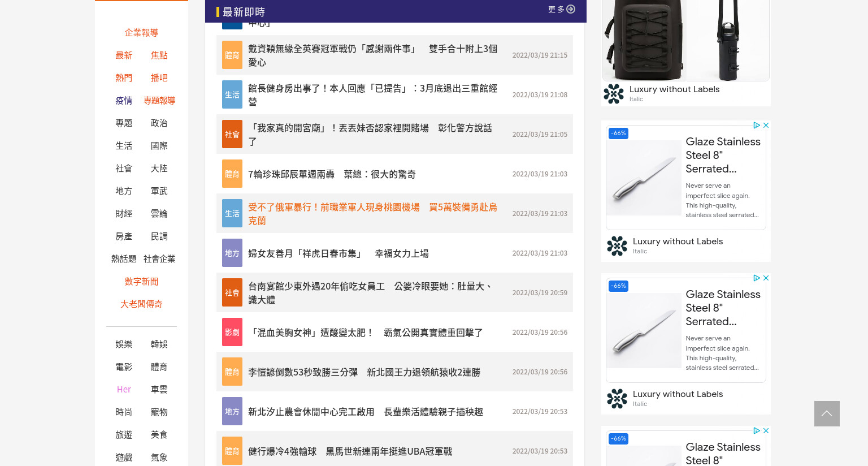The height and width of the screenshot is (466, 868).
Task: Click 地方 tag beside 婦女友善月 headline
Action: coord(232,253)
